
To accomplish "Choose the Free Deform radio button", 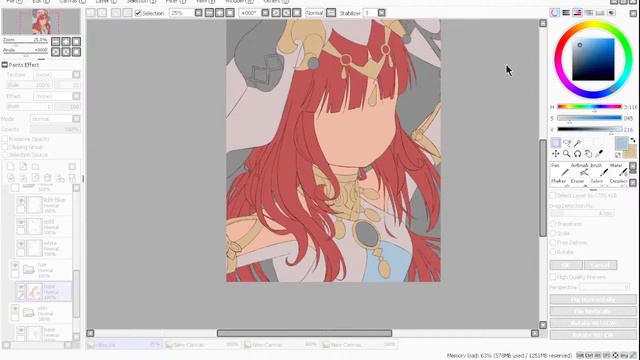I will [553, 243].
